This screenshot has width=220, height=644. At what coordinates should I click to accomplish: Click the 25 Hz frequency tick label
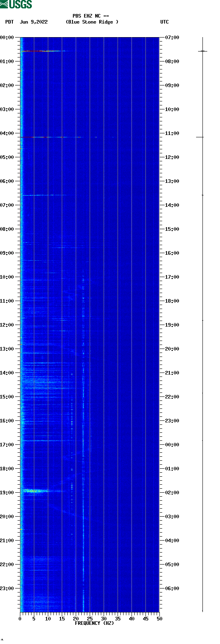90,619
